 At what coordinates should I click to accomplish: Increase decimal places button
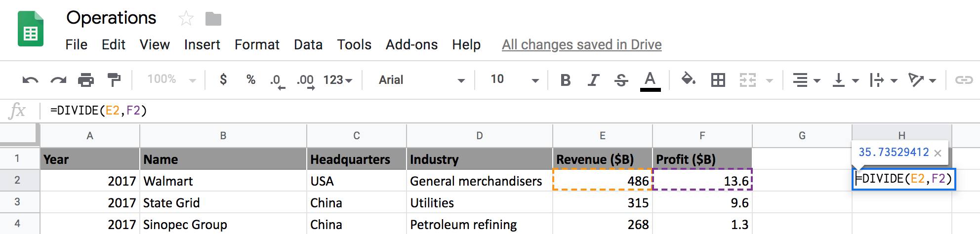[306, 80]
